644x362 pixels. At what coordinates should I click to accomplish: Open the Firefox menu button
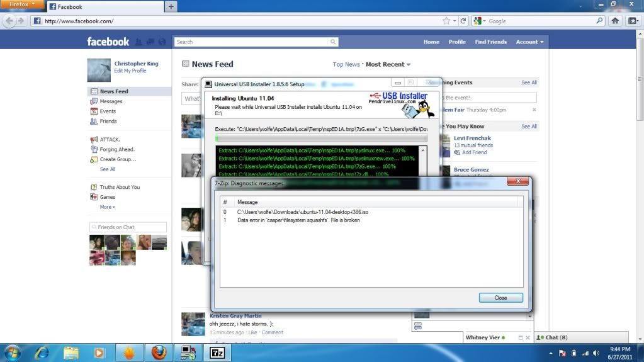coord(21,4)
